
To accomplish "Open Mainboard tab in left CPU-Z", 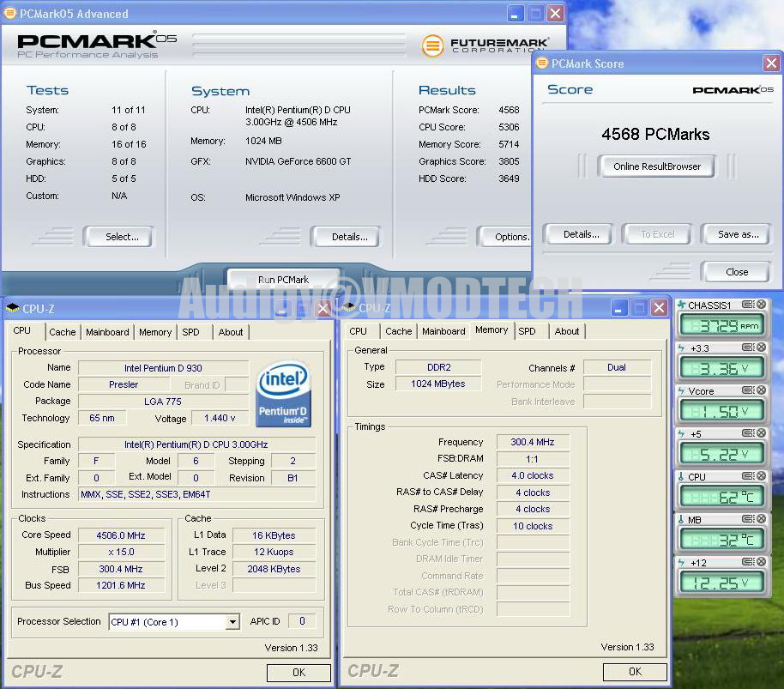I will click(x=107, y=332).
